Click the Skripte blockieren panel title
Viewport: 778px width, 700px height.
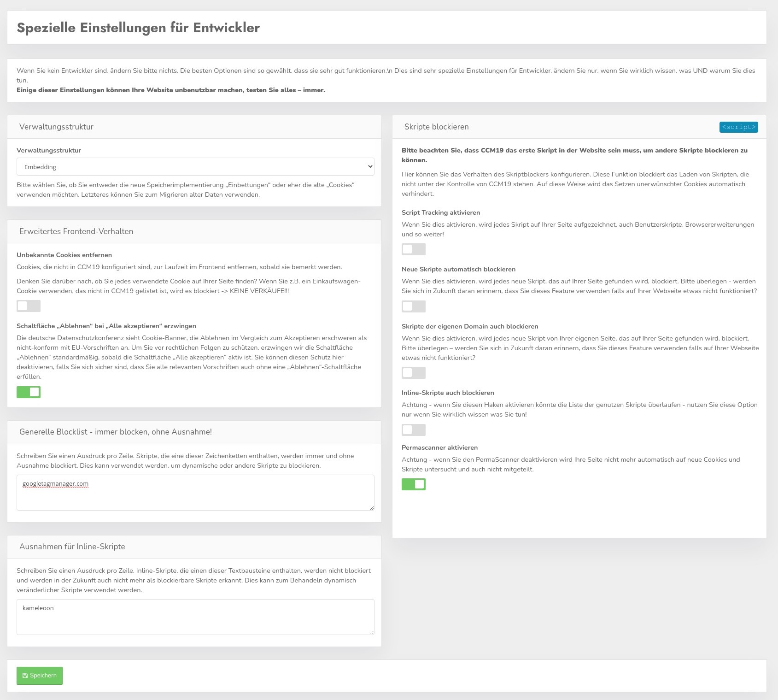click(x=437, y=127)
